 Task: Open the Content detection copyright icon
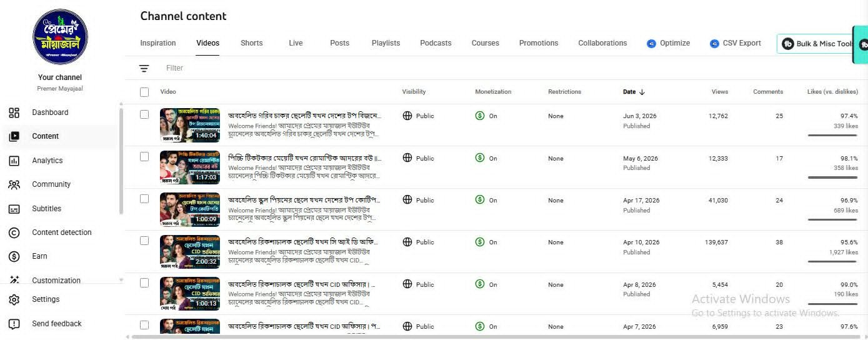coord(14,232)
